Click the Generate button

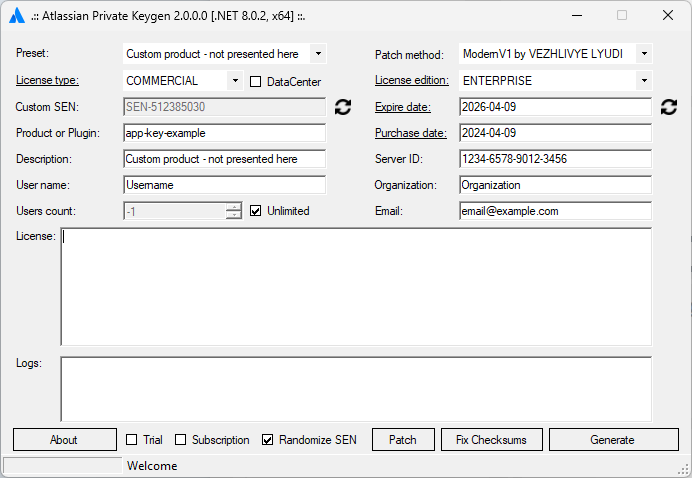click(x=613, y=440)
